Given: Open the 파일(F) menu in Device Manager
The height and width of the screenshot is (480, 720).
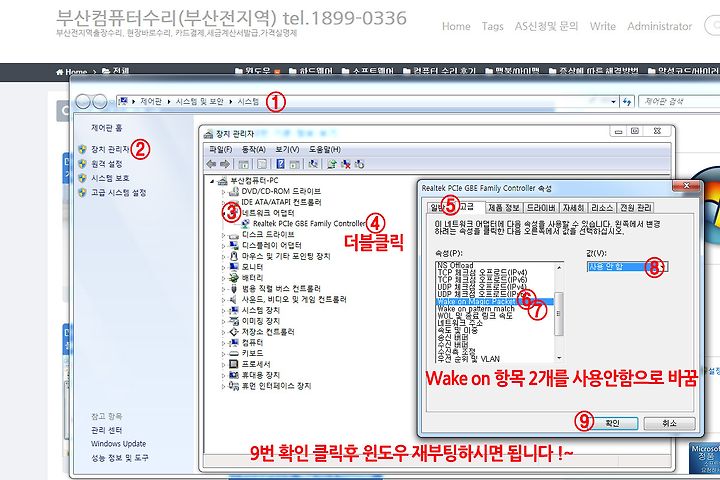Looking at the screenshot, I should (220, 149).
